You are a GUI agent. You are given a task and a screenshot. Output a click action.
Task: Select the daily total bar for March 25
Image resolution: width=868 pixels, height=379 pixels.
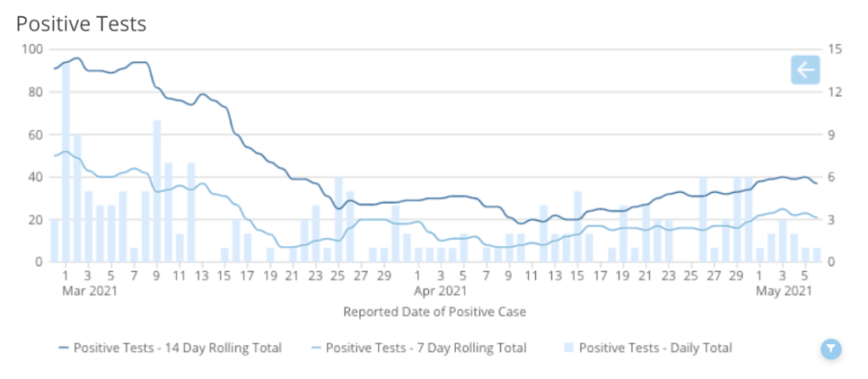pyautogui.click(x=339, y=219)
